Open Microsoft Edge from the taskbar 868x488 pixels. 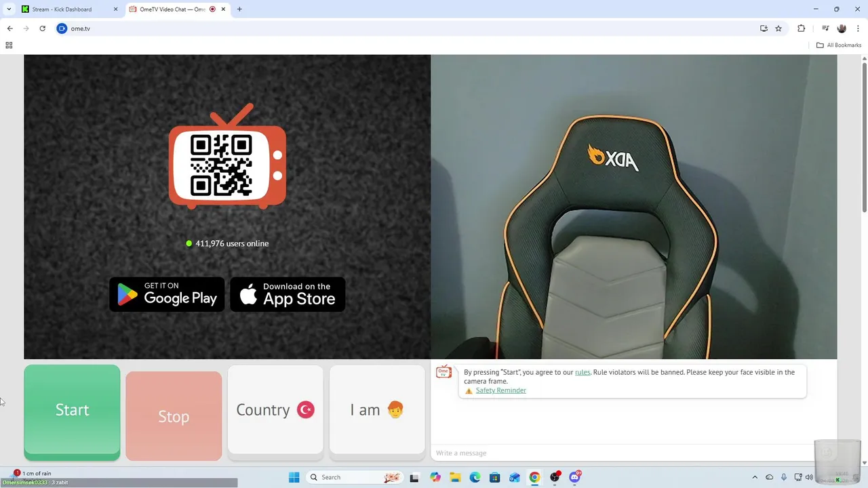click(475, 477)
